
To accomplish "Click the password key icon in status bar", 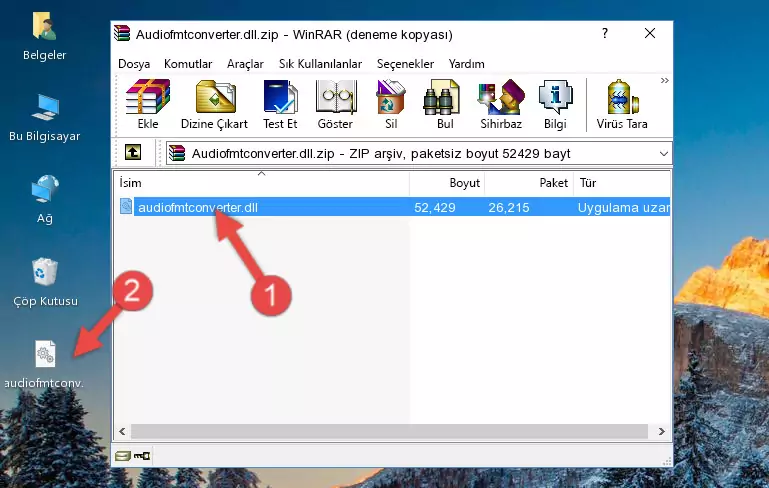I will point(142,456).
